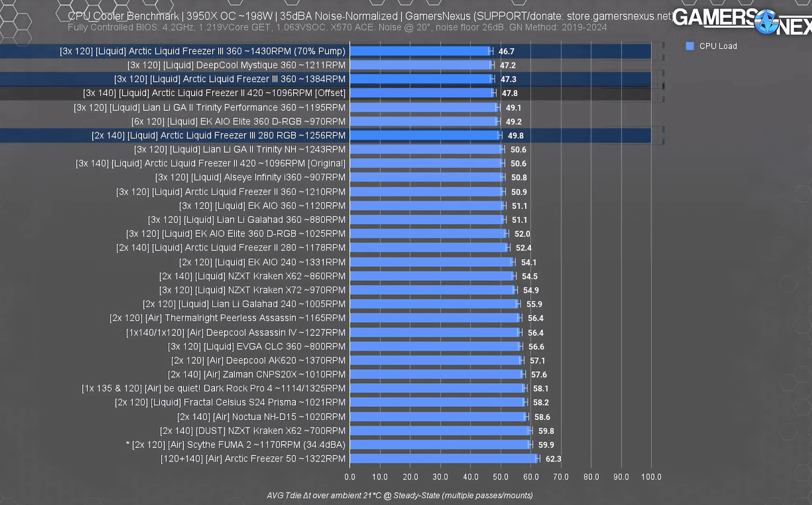Select Arctic Liquid Freezer III 360 ~1430RPM label
Viewport: 812px width, 505px height.
point(203,51)
